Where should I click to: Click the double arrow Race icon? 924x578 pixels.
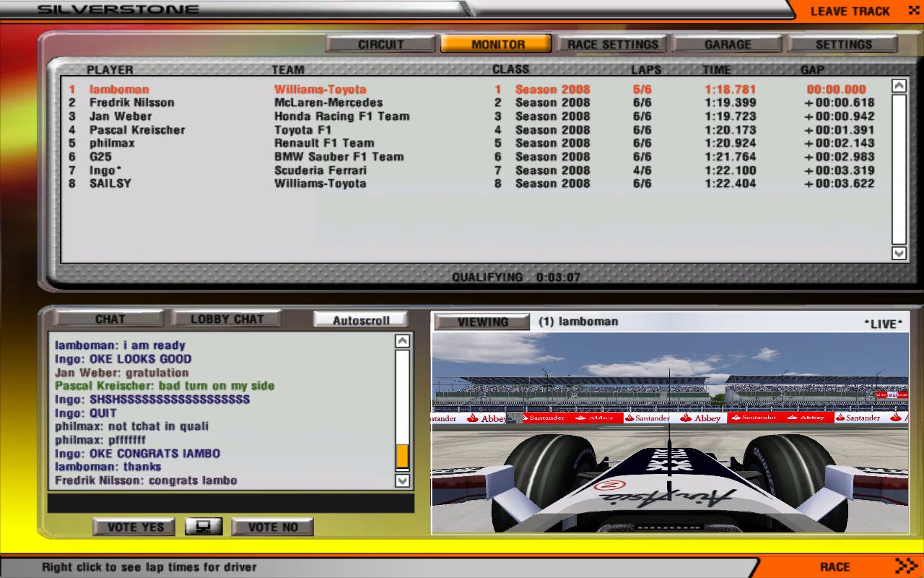click(905, 566)
